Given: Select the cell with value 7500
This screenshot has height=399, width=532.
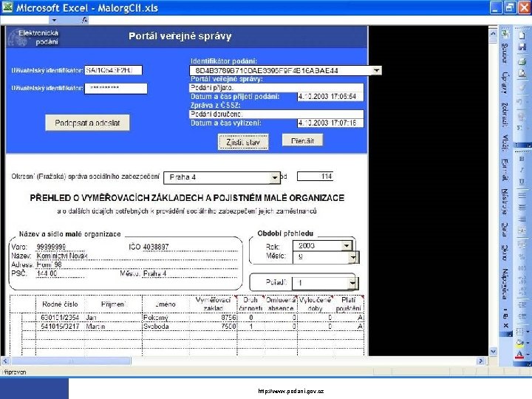Looking at the screenshot, I should (x=213, y=327).
